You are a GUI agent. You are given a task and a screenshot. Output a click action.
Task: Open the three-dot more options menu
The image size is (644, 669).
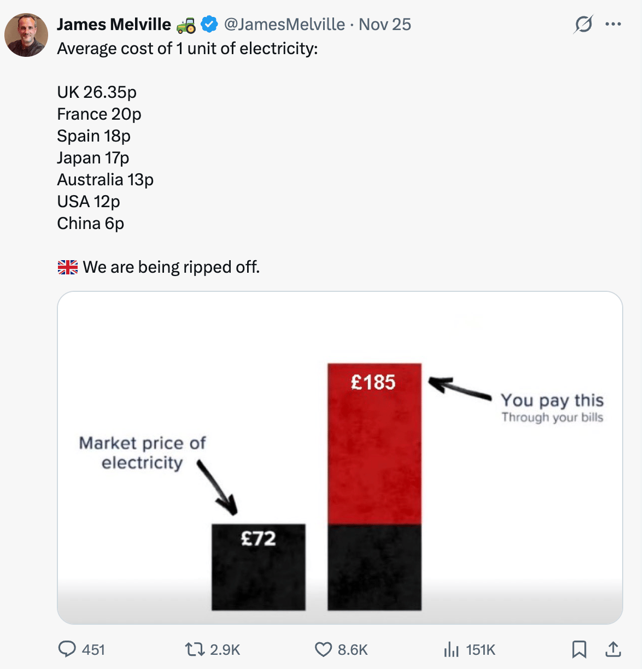coord(613,24)
